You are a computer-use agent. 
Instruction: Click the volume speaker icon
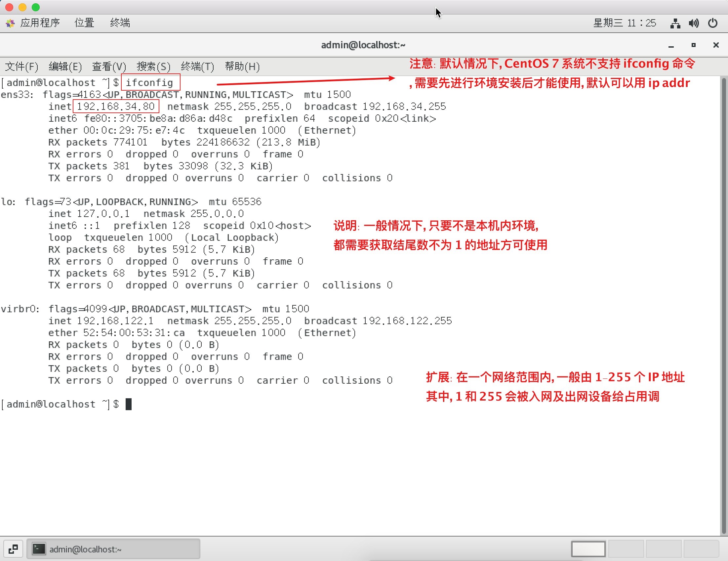pos(694,23)
